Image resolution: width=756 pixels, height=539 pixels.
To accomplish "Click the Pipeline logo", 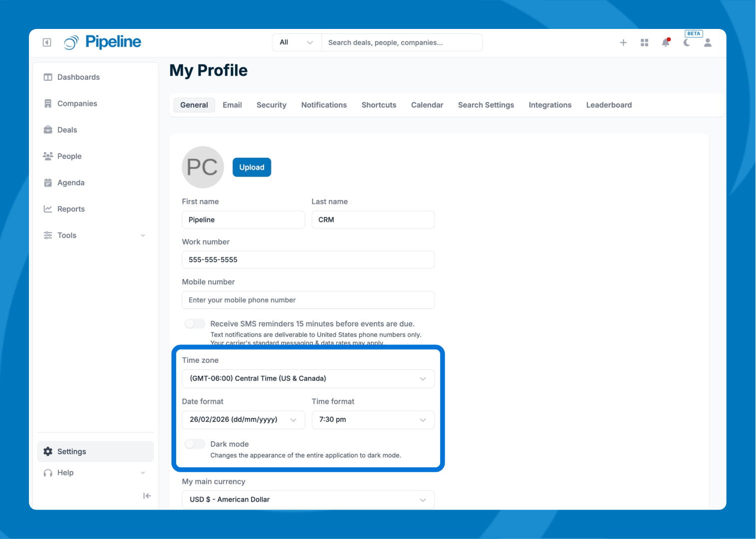I will tap(103, 42).
